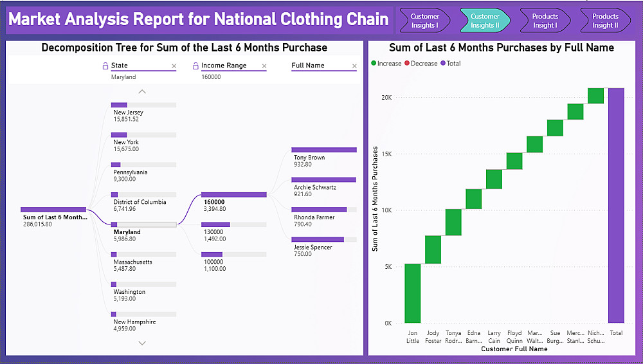
Task: Click the lock icon beside State
Action: coord(105,66)
